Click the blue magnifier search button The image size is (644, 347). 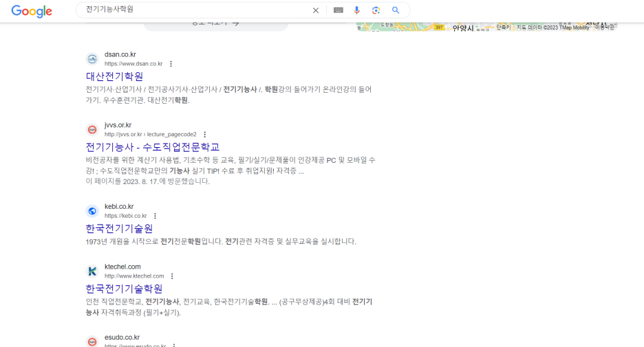396,10
